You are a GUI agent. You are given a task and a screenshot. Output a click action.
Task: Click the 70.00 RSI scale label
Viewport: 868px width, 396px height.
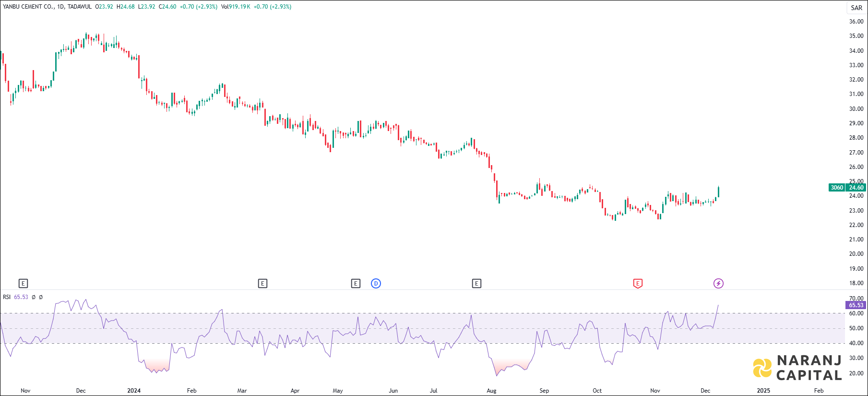coord(856,299)
